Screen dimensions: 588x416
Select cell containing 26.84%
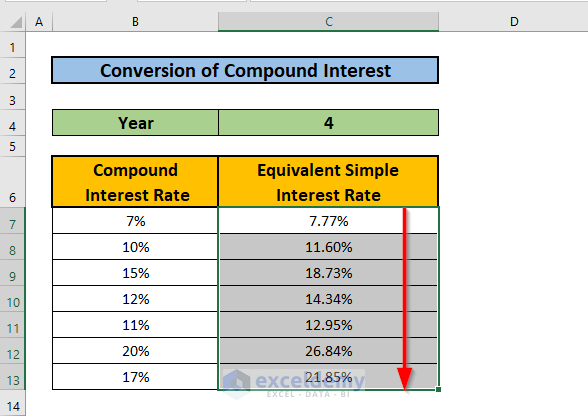click(328, 351)
